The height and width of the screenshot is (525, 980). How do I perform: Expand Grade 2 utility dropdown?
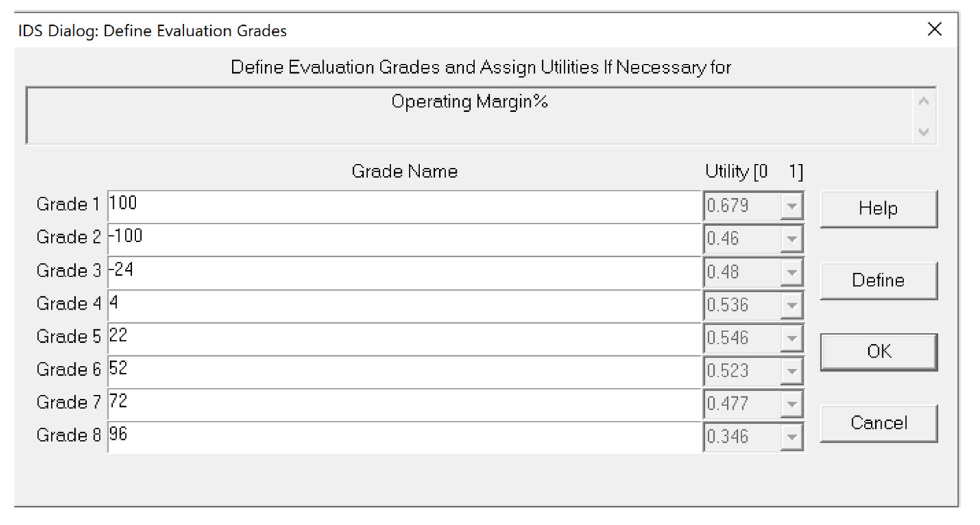click(792, 239)
